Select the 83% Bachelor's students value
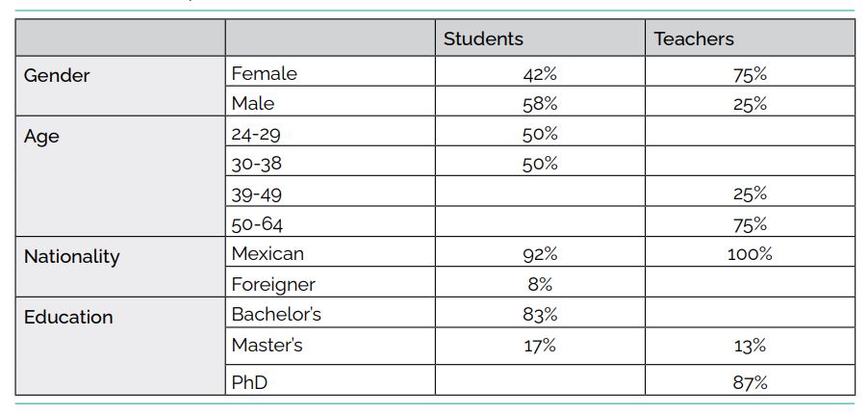This screenshot has width=868, height=414. [x=540, y=315]
